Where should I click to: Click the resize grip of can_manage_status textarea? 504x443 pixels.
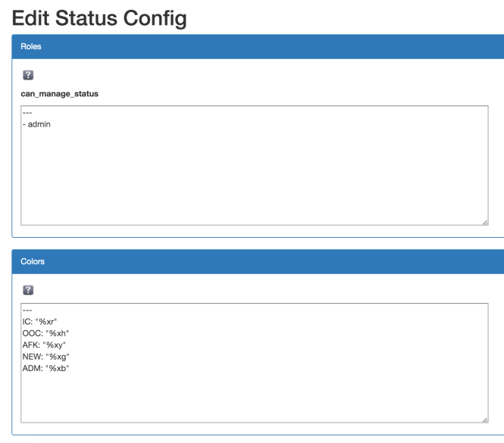pyautogui.click(x=485, y=223)
